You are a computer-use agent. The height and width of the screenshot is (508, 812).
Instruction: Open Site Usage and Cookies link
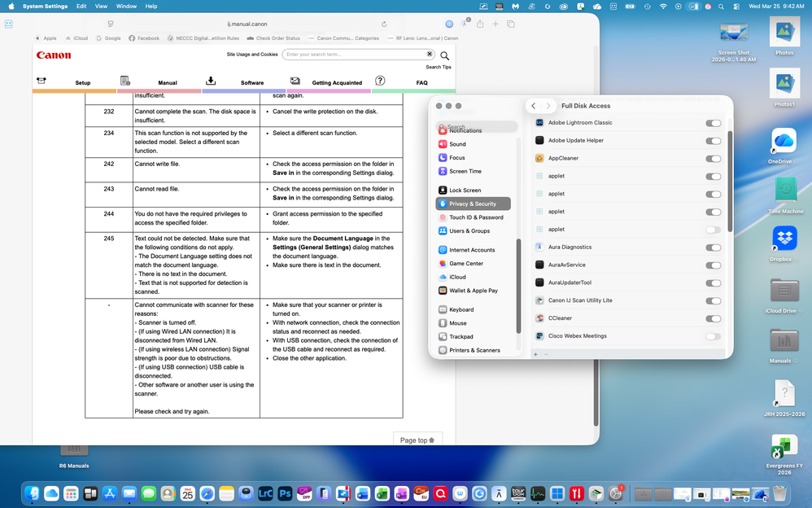[252, 55]
